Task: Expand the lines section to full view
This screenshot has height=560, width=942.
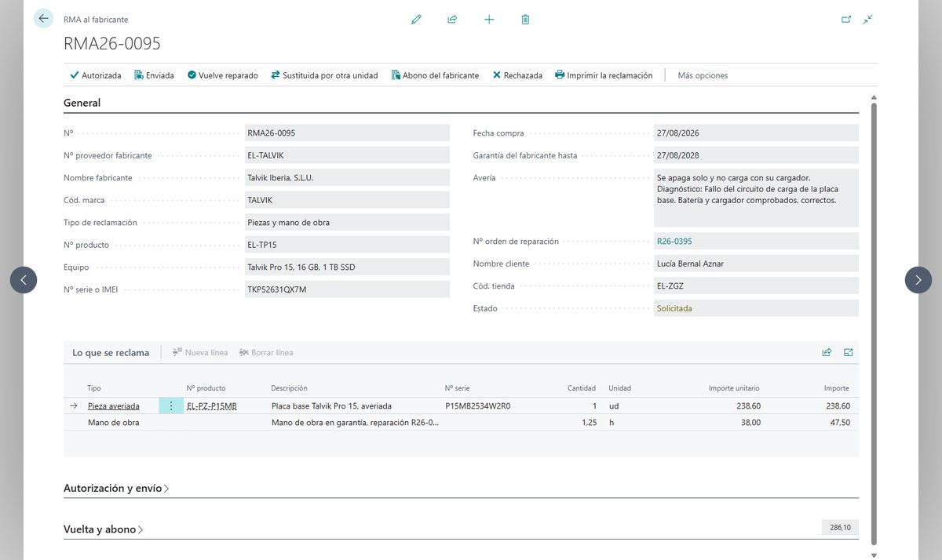Action: [x=849, y=353]
